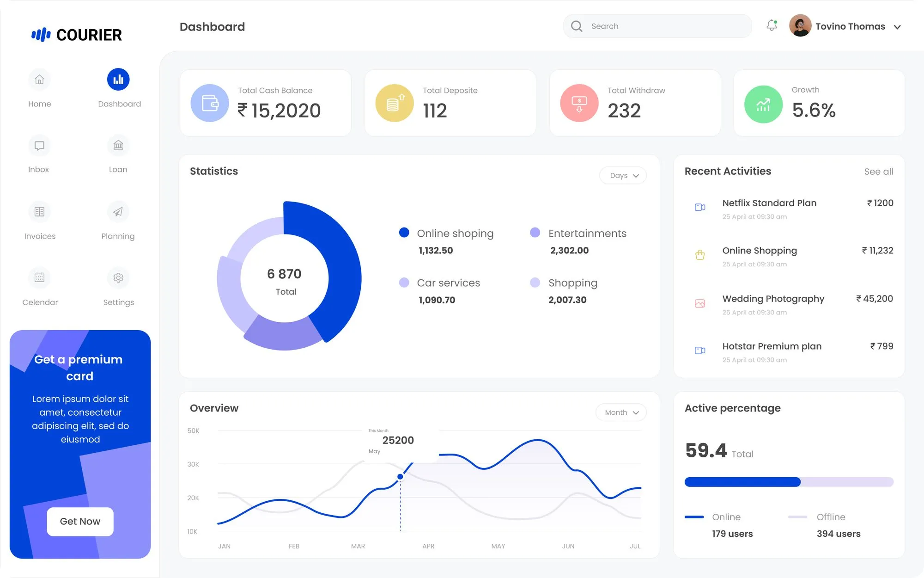Open the Invoices sidebar icon
Screen dimensions: 924x578
click(39, 212)
